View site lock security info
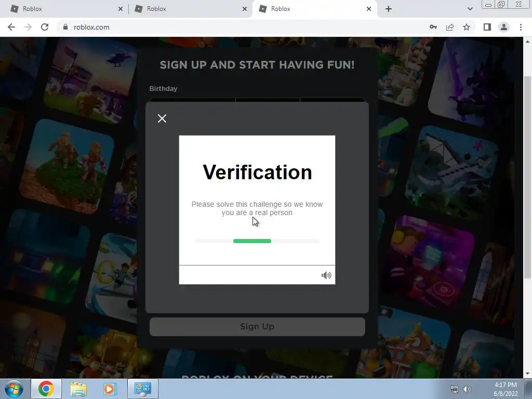Viewport: 532px width, 399px height. click(65, 27)
